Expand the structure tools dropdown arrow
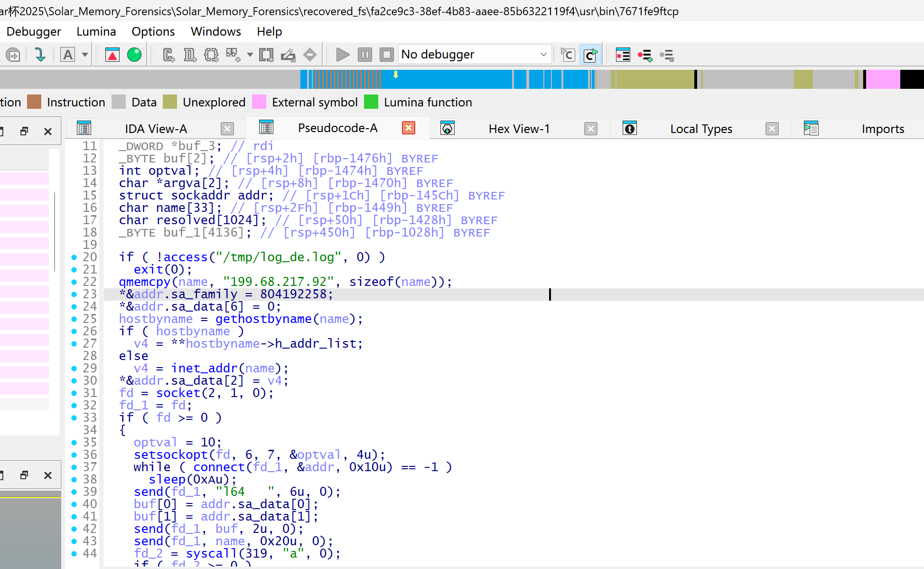This screenshot has width=924, height=569. pos(250,55)
